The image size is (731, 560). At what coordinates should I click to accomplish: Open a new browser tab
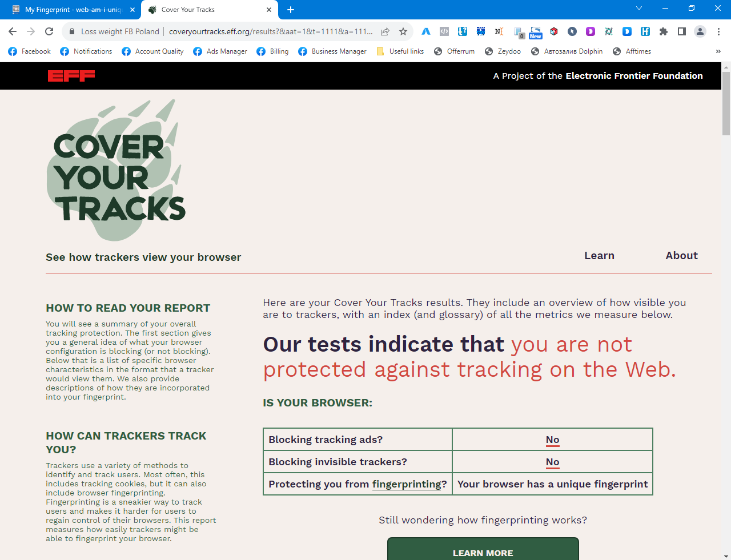point(291,10)
